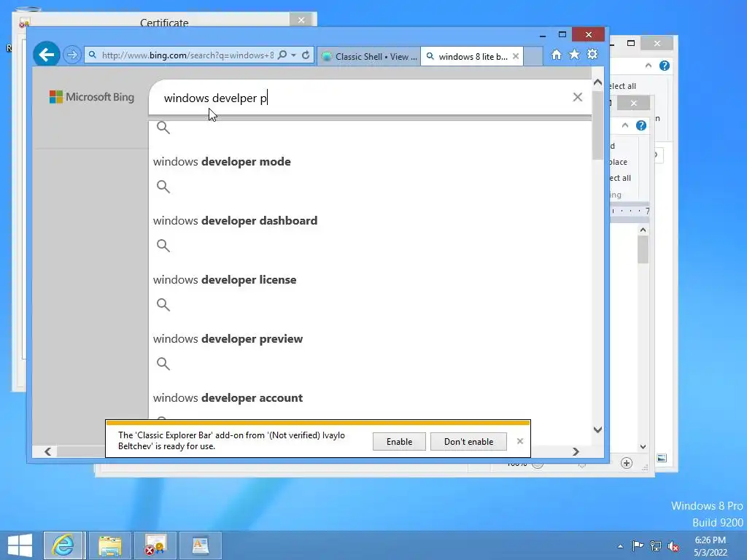Open the WordPad taskbar item
747x560 pixels.
point(201,545)
